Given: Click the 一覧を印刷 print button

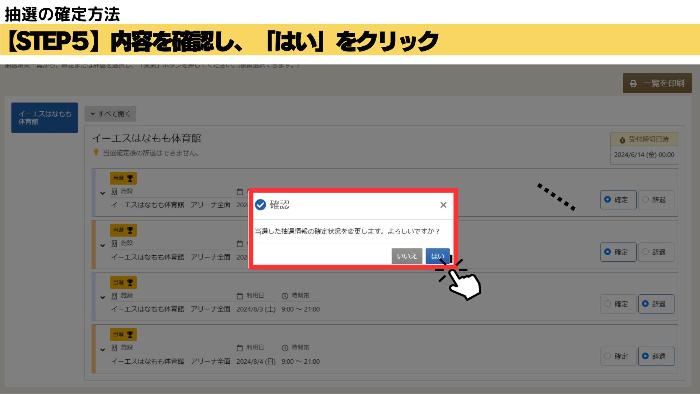Looking at the screenshot, I should pyautogui.click(x=657, y=83).
